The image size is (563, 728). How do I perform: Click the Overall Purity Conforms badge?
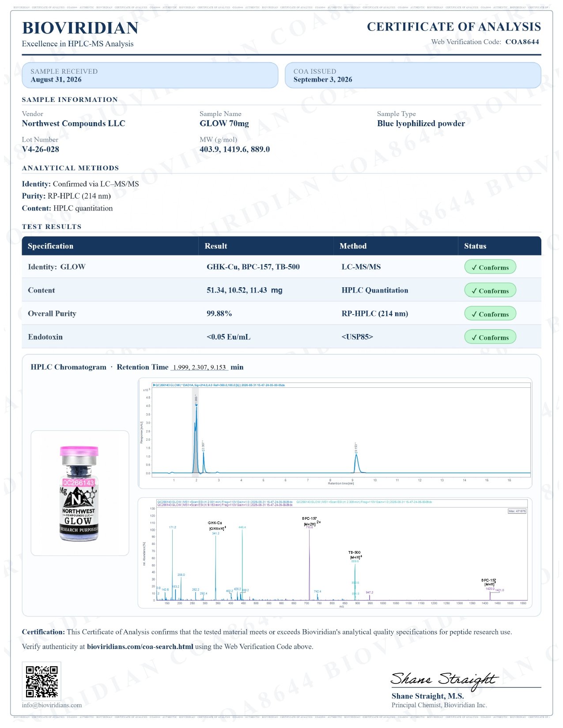490,314
